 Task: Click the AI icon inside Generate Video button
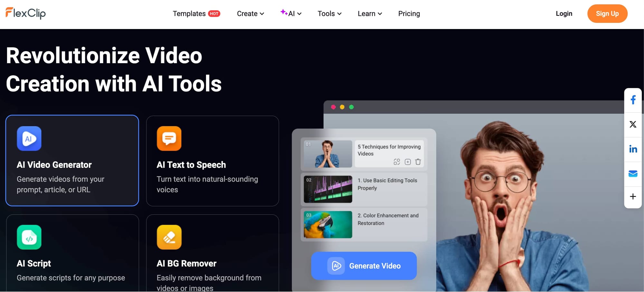click(x=336, y=266)
